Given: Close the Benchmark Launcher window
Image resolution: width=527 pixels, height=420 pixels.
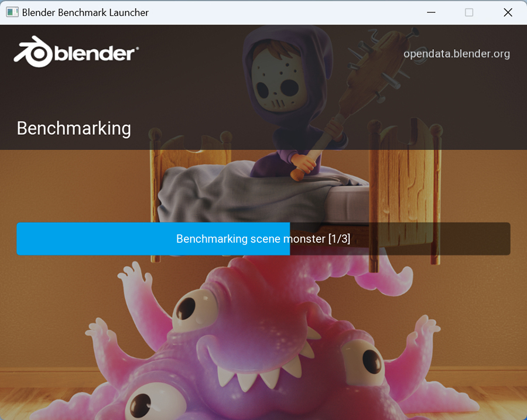Looking at the screenshot, I should click(x=508, y=12).
